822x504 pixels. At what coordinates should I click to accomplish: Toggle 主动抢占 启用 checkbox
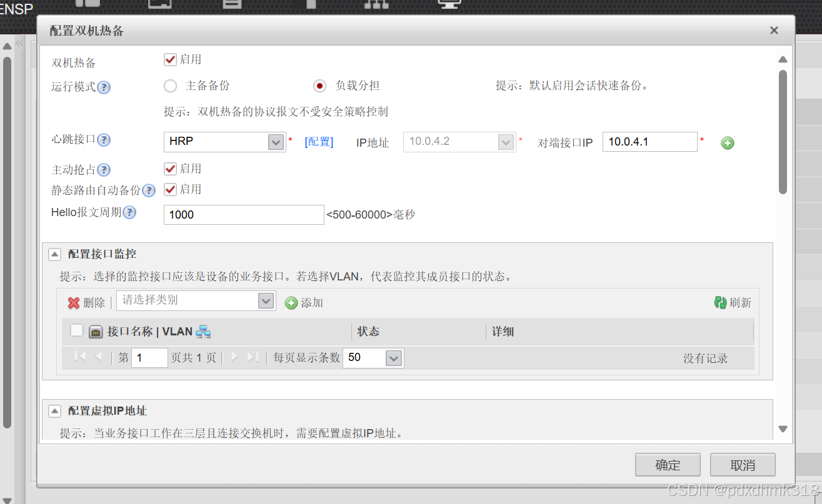[169, 169]
